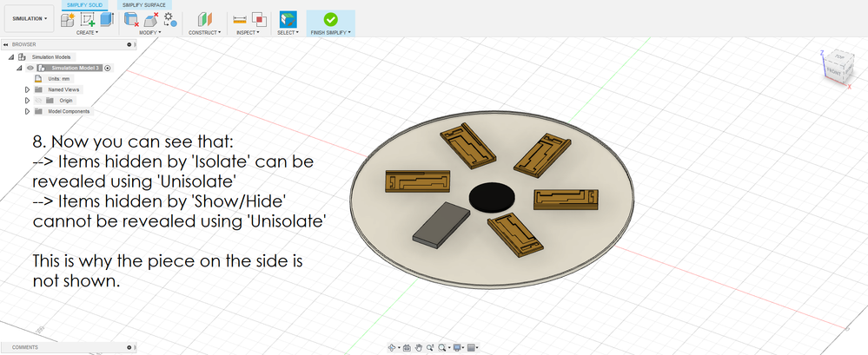Open the Construct dropdown menu

(205, 33)
